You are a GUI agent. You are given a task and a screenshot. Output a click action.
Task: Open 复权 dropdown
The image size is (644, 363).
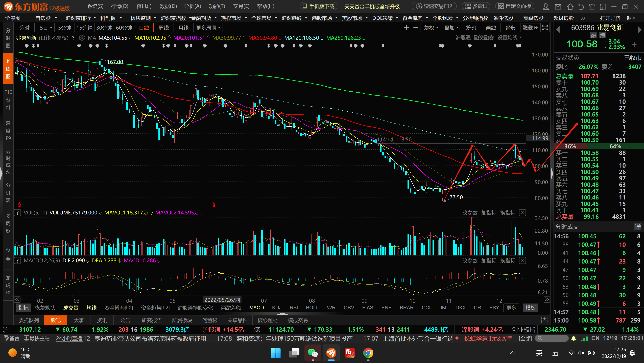[x=431, y=28]
